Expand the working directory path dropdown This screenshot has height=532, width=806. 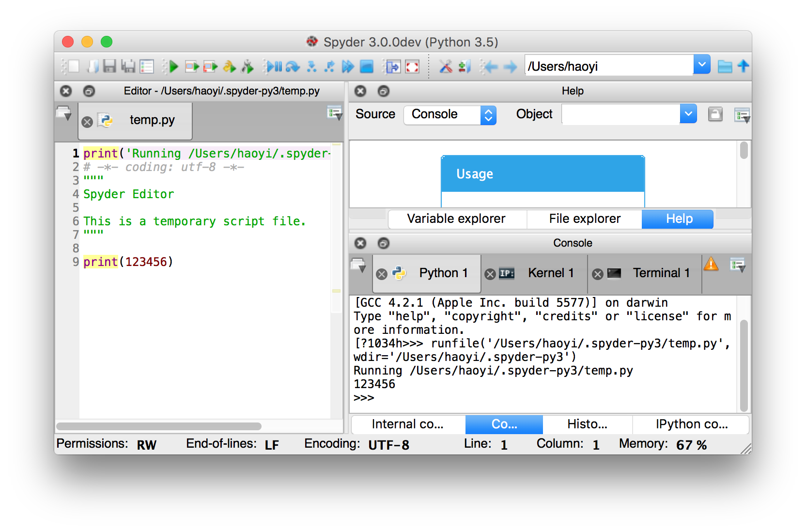(x=702, y=64)
